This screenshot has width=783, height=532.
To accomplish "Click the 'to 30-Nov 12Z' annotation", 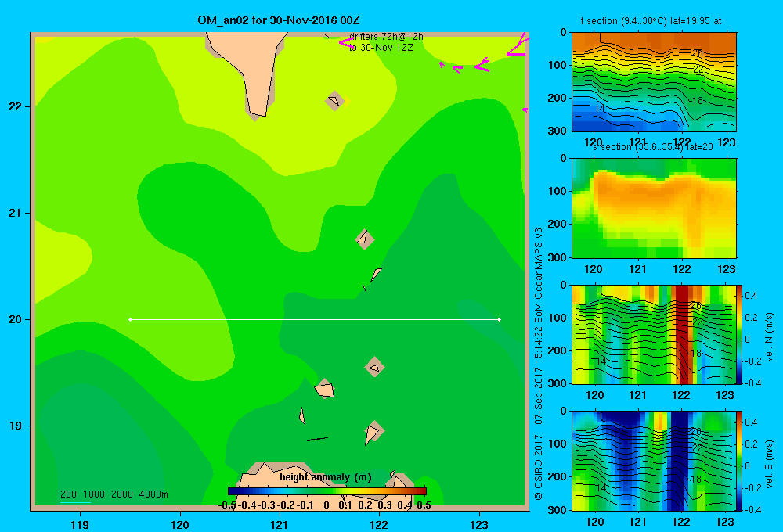I will coord(381,48).
